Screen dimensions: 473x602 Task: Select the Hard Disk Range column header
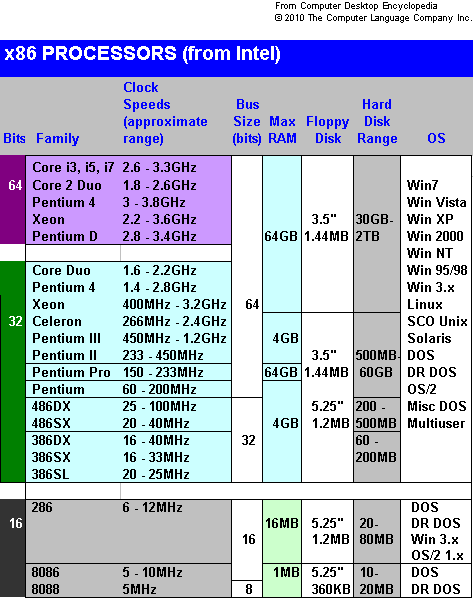[x=377, y=121]
